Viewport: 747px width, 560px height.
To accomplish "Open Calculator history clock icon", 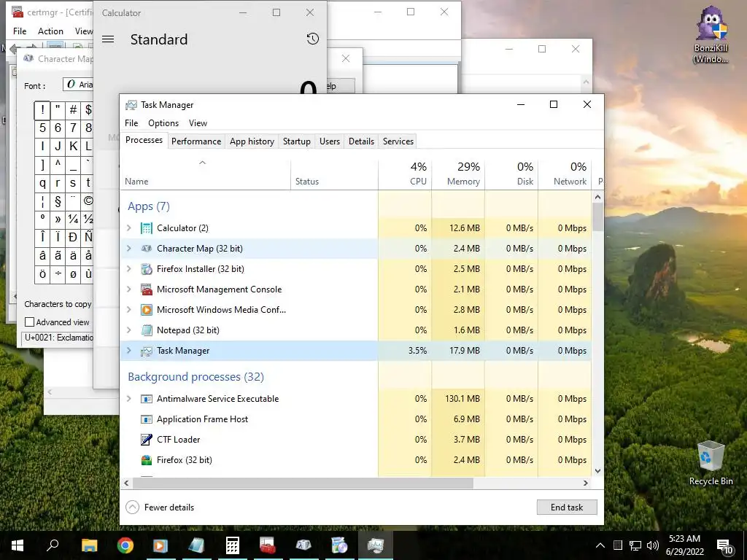I will pos(312,39).
